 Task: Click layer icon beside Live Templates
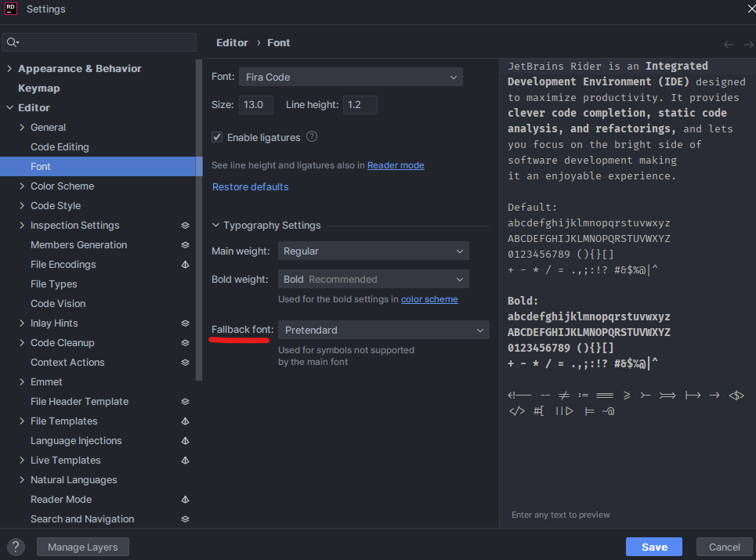(x=185, y=461)
